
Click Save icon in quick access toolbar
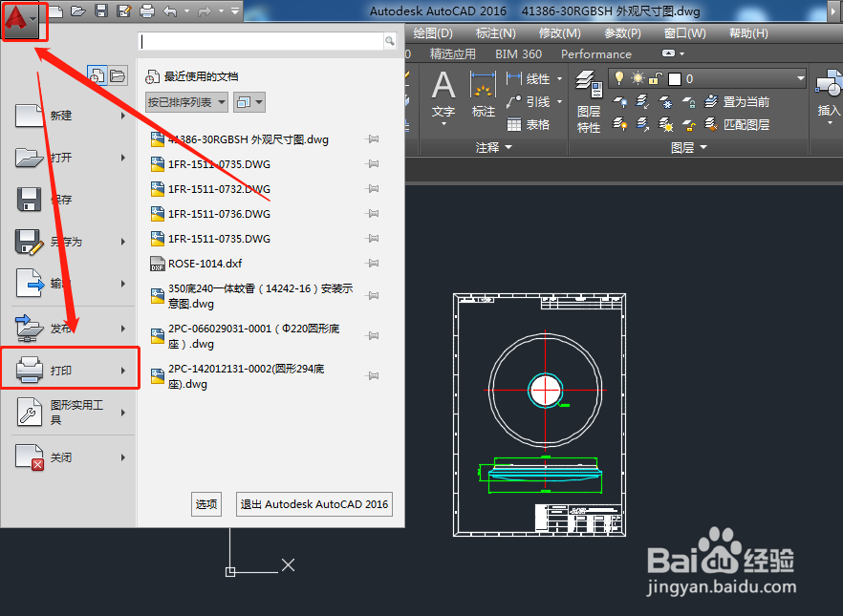[101, 11]
